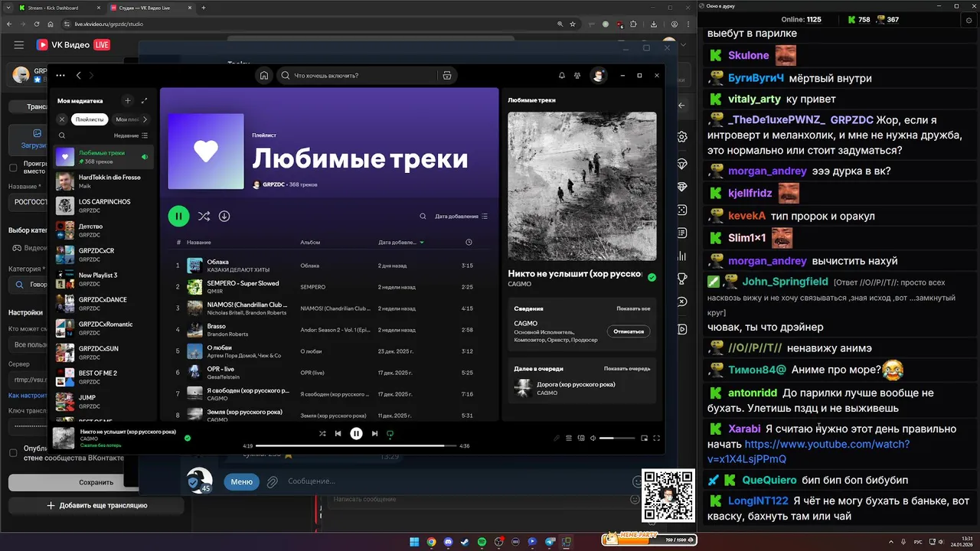Open new browser tab
Image resolution: width=980 pixels, height=551 pixels.
point(204,8)
